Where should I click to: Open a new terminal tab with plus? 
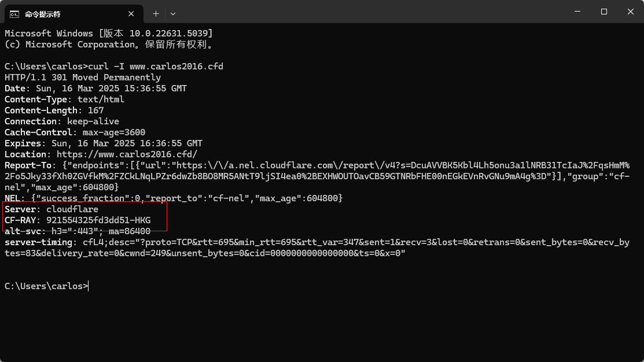tap(156, 14)
